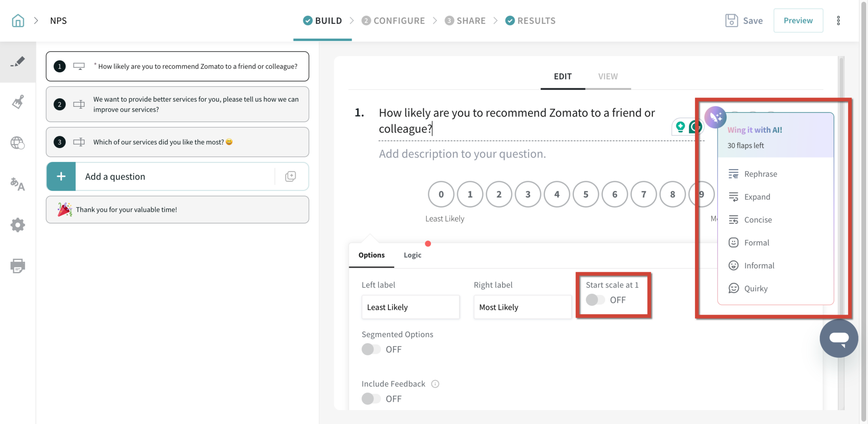Select rating scale circle number 5
Screen dimensions: 868x424
[x=586, y=194]
